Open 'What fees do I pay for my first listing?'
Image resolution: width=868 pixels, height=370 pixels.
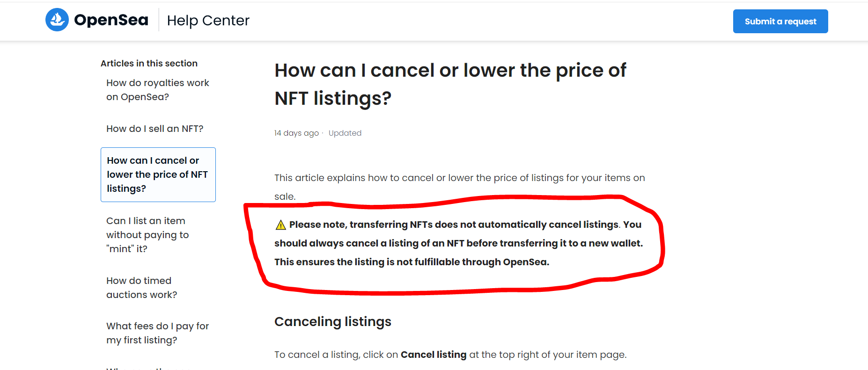(157, 333)
